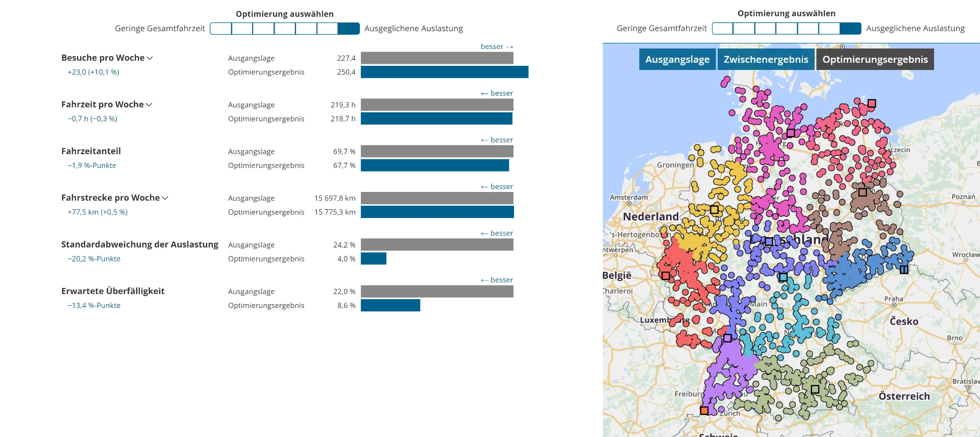Click the Österreich label on the map
The height and width of the screenshot is (437, 980).
[904, 396]
